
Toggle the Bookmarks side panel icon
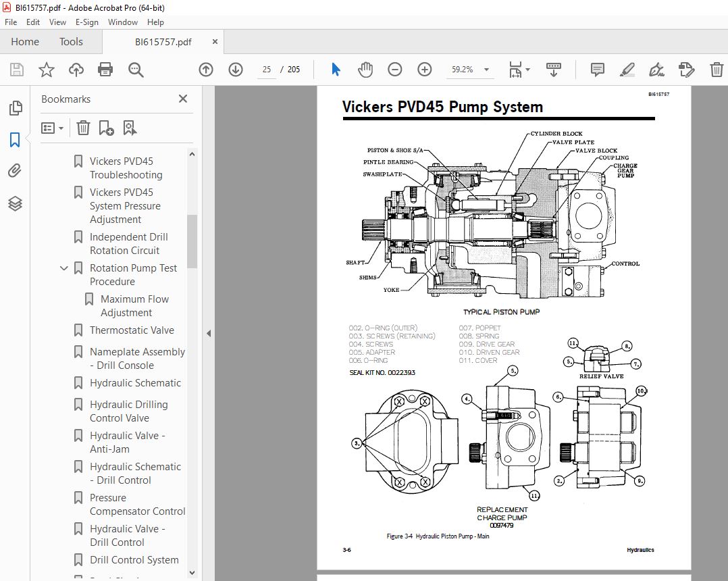[x=15, y=139]
